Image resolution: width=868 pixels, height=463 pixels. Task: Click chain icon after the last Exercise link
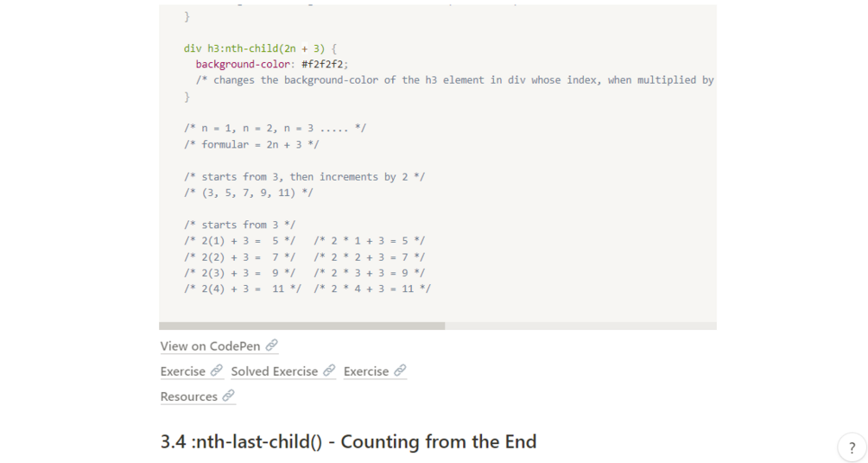click(399, 371)
